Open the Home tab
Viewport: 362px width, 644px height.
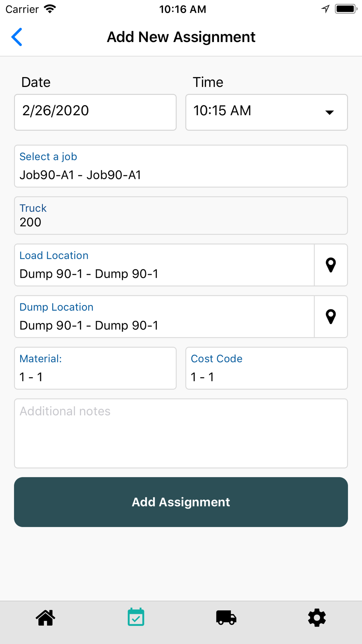click(45, 618)
